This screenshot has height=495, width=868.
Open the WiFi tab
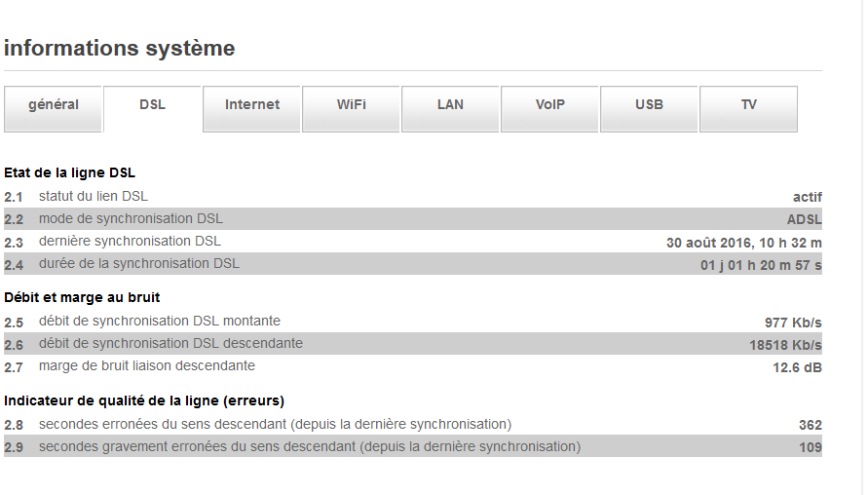pos(352,105)
